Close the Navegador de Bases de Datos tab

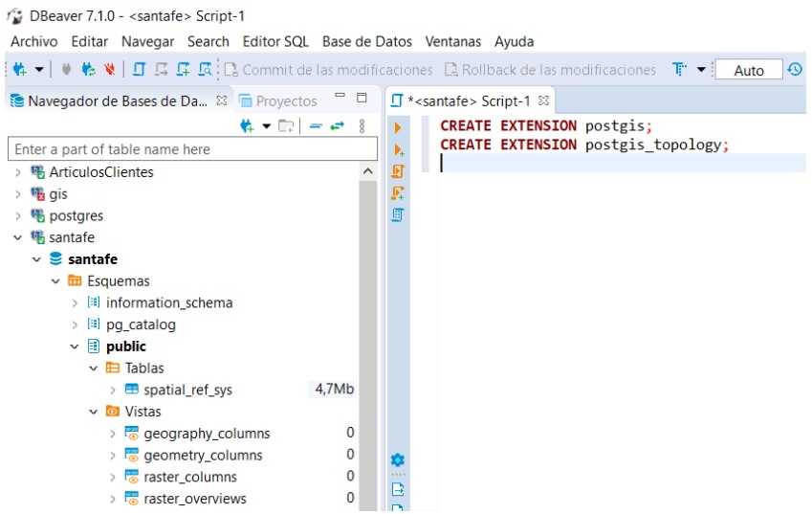tap(222, 101)
